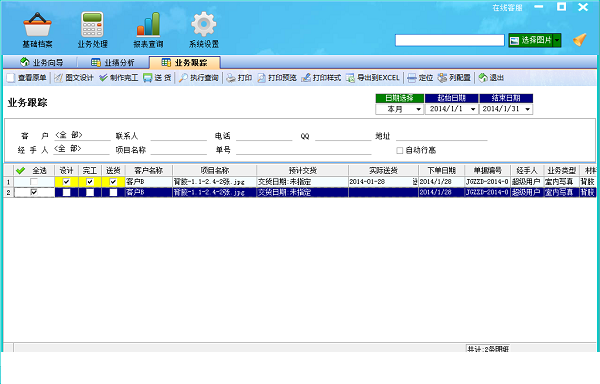Toggle the row 1 设计 checkbox
600x384 pixels.
click(x=66, y=182)
